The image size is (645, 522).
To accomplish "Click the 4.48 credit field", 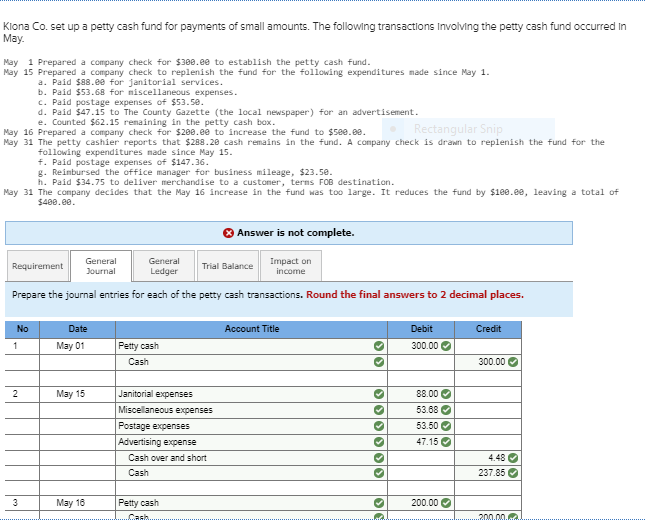I will click(x=488, y=458).
